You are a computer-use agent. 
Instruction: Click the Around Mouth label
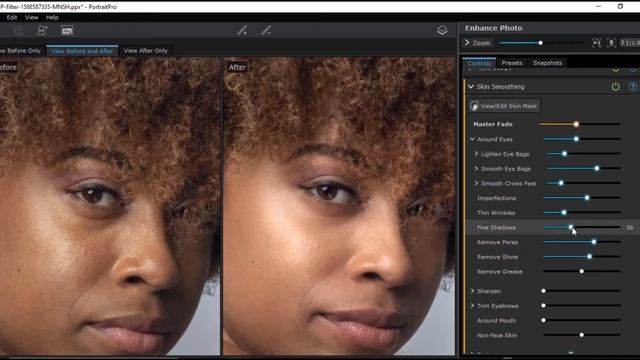pos(496,320)
